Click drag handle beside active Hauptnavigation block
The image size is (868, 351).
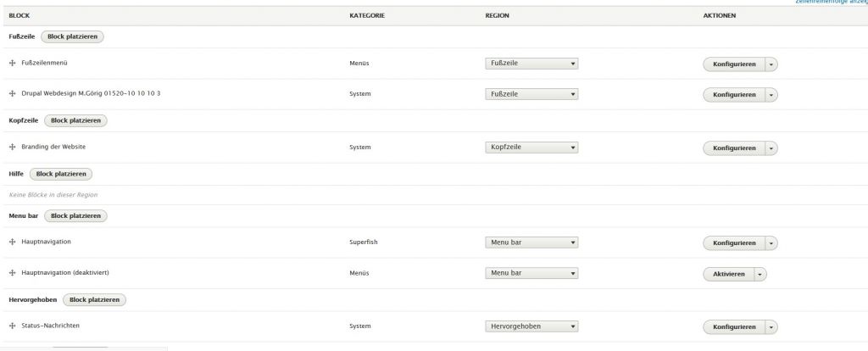pos(12,242)
